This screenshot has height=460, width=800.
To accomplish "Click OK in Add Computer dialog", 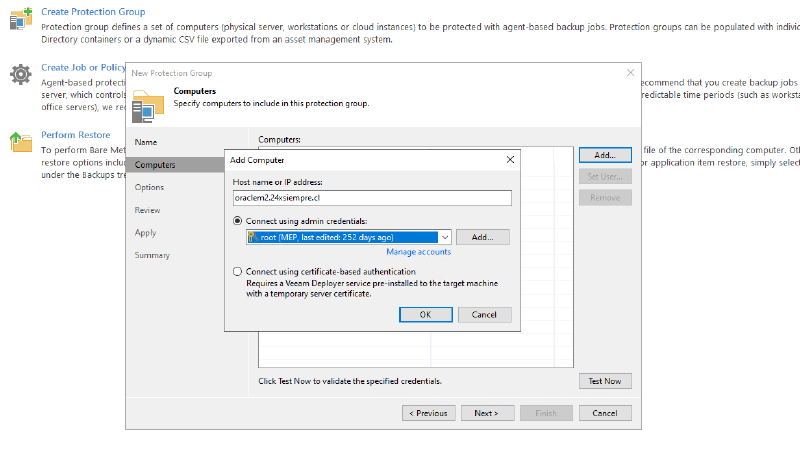I will [426, 315].
